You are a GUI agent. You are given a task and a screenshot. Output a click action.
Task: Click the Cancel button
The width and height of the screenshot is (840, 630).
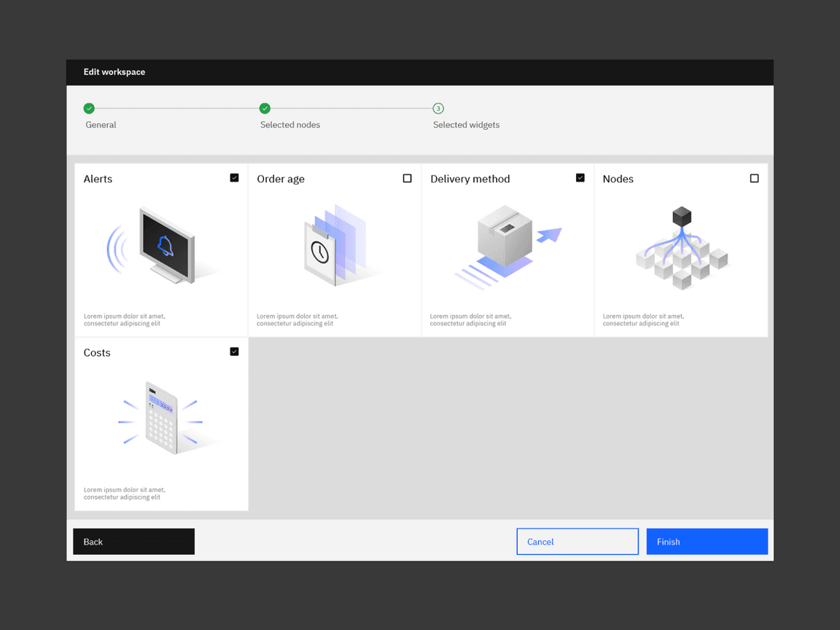point(577,542)
